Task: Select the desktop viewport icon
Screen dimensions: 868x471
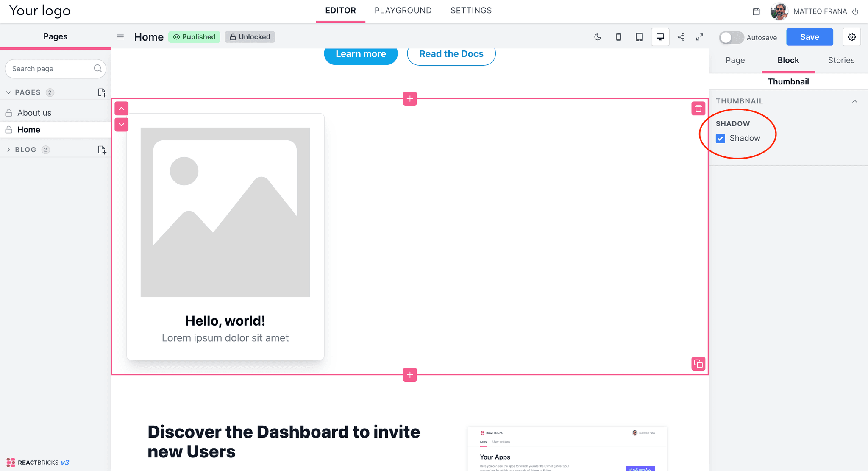Action: [660, 36]
